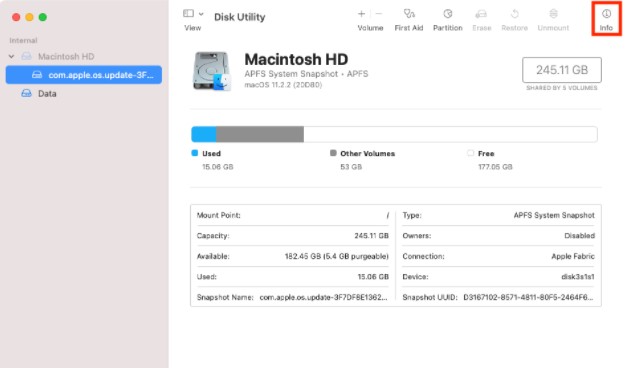
Task: Remove volume with the minus icon
Action: pos(379,14)
